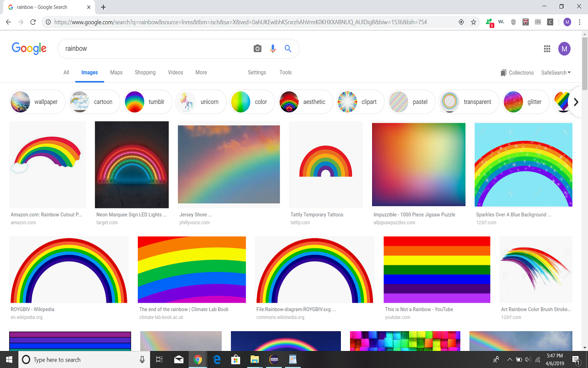The image size is (588, 368).
Task: Click in the rainbow search box
Action: click(156, 49)
